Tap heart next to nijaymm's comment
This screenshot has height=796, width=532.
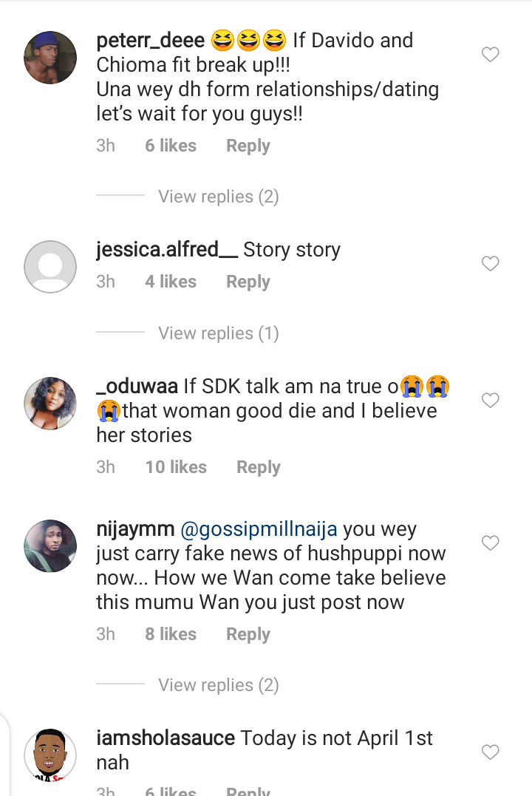click(491, 543)
